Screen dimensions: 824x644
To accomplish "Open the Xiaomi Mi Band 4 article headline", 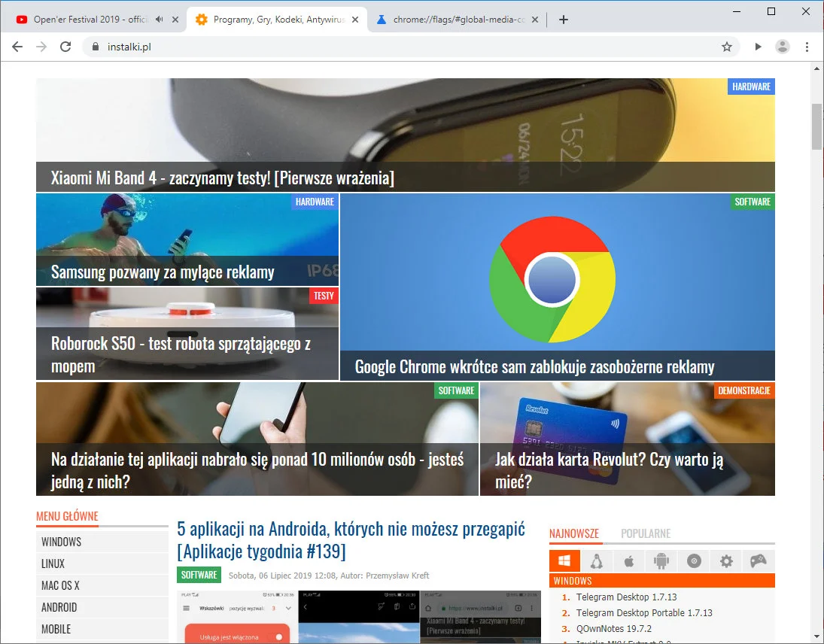I will [x=223, y=178].
